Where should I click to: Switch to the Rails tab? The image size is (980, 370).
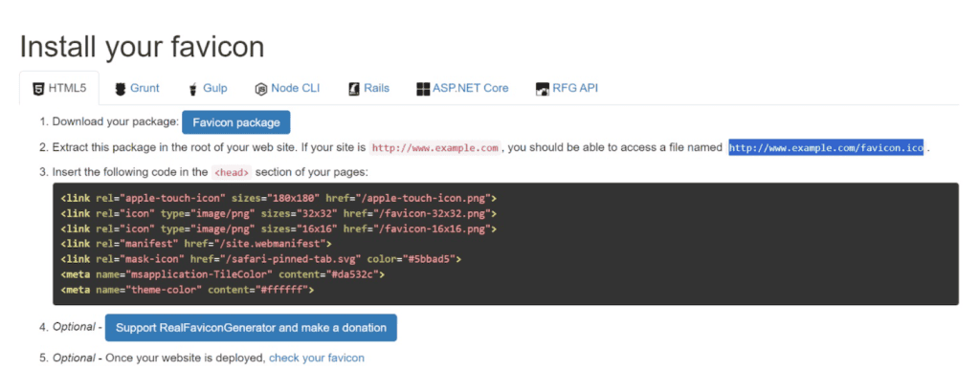pyautogui.click(x=368, y=89)
